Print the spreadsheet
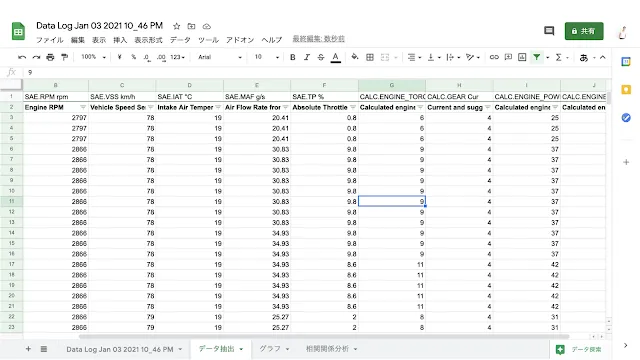The image size is (640, 360). click(x=50, y=57)
